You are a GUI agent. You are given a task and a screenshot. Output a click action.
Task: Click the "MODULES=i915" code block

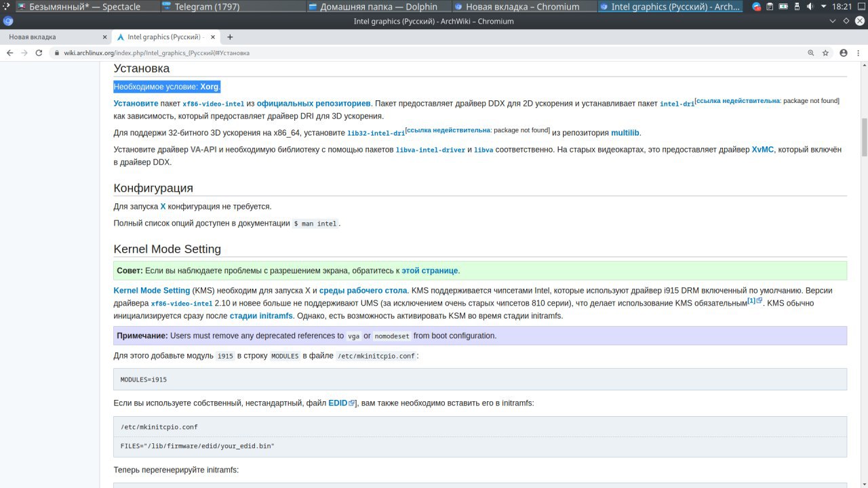(x=480, y=380)
